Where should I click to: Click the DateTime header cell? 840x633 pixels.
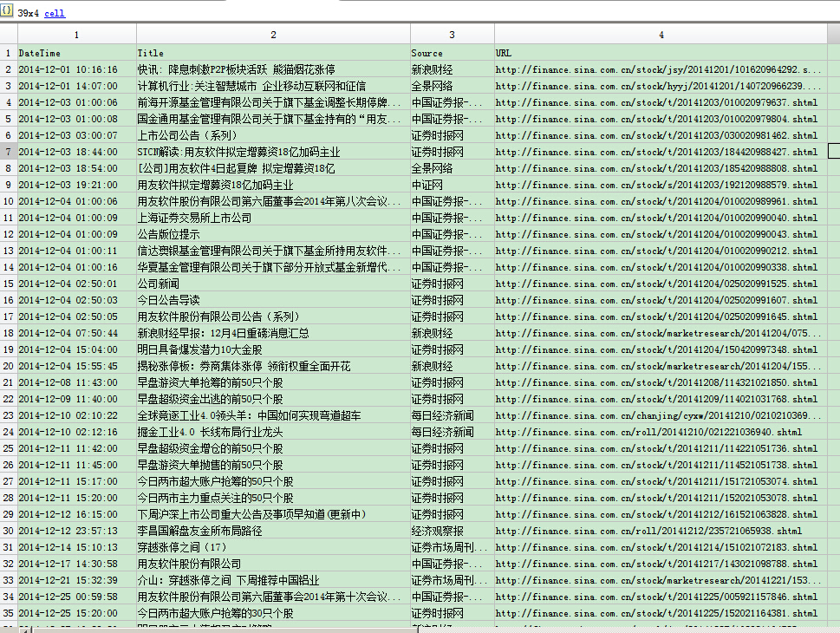(77, 53)
